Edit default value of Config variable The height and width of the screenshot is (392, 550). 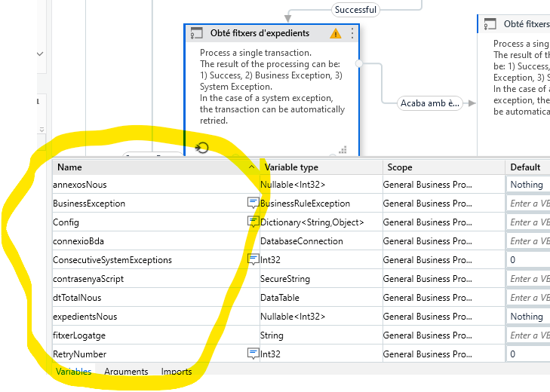528,222
